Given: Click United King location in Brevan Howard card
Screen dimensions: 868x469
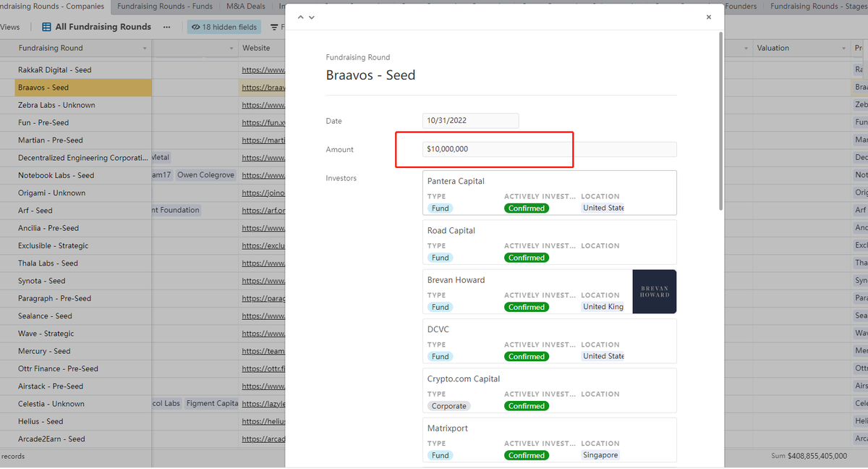Looking at the screenshot, I should [x=603, y=307].
